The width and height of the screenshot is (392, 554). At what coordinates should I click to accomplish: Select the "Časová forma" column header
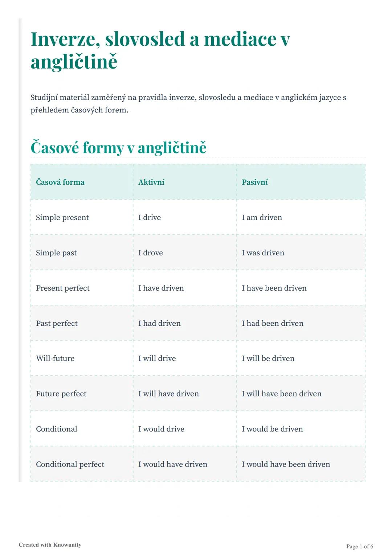click(60, 182)
